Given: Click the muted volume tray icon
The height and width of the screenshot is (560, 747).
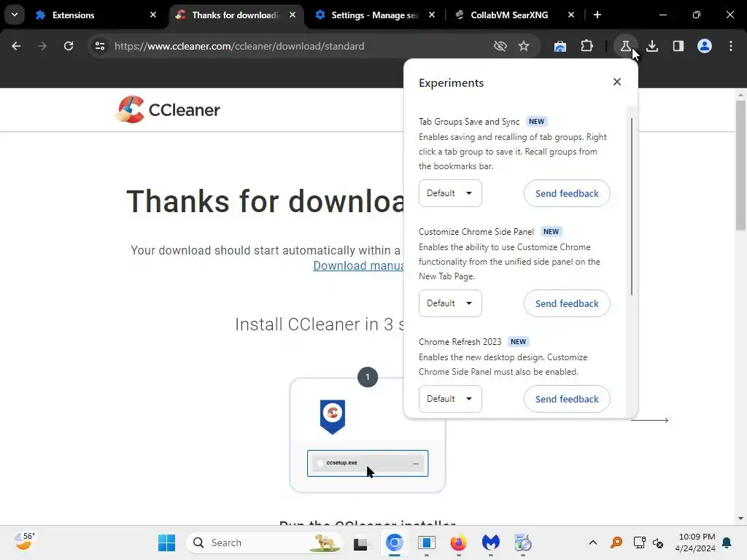Looking at the screenshot, I should click(659, 542).
